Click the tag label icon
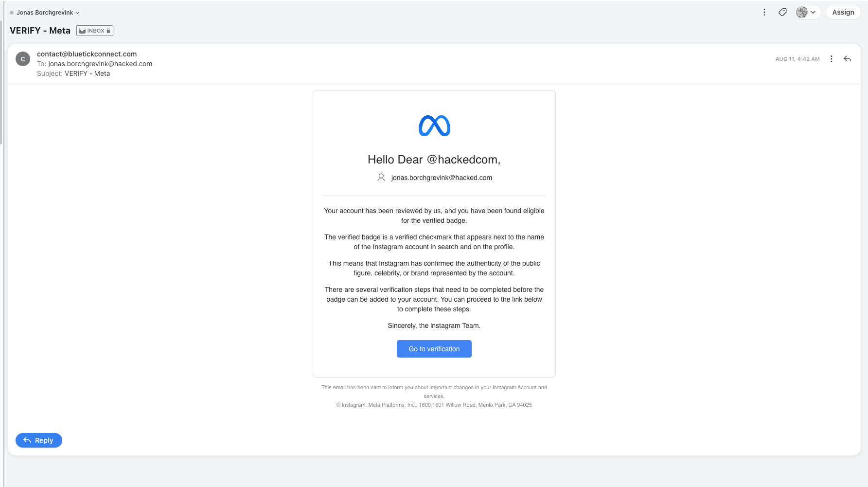868x487 pixels. [x=782, y=12]
